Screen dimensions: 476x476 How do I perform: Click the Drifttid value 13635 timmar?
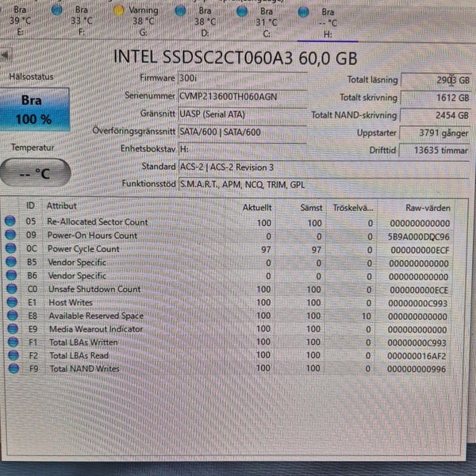tap(434, 151)
